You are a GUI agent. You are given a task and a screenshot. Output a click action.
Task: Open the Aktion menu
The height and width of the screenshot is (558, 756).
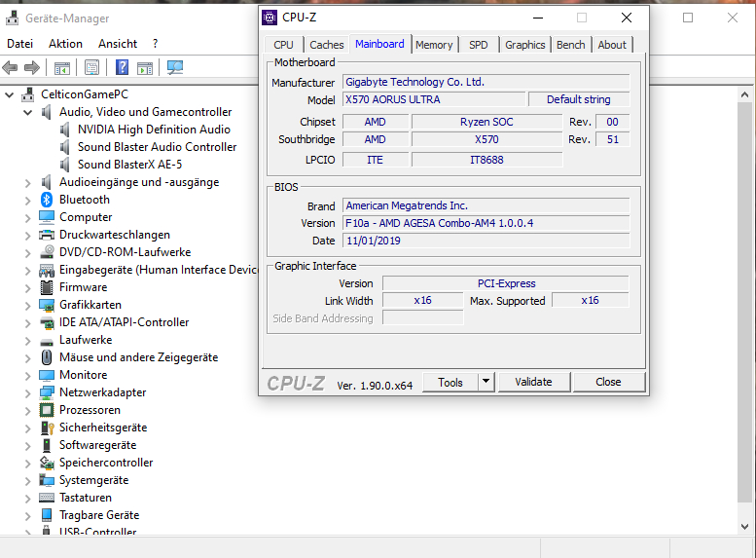point(65,44)
